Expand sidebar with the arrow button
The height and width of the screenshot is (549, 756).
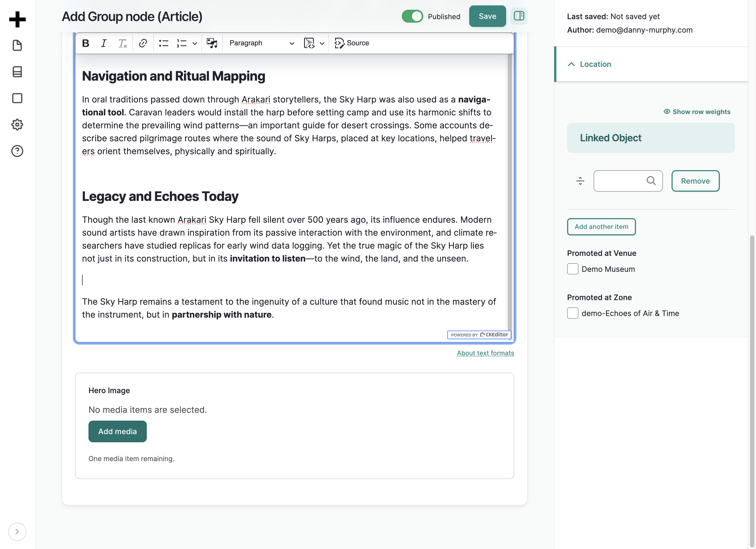[17, 532]
